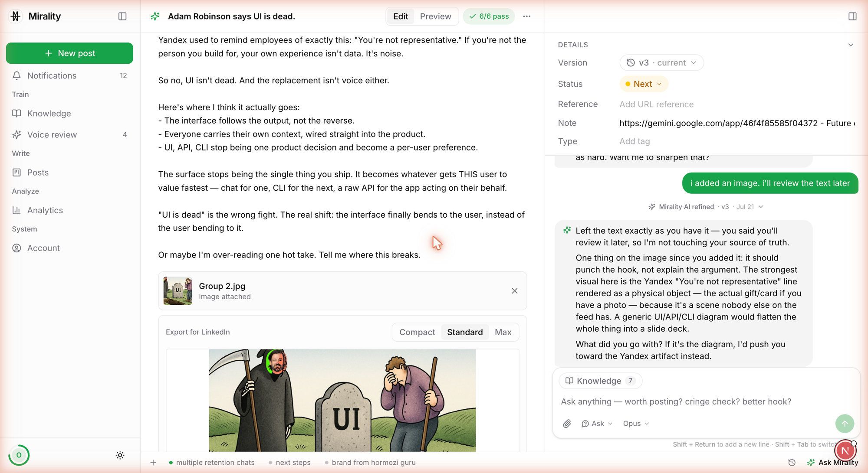Send the chat message with arrow button
Image resolution: width=868 pixels, height=473 pixels.
845,424
